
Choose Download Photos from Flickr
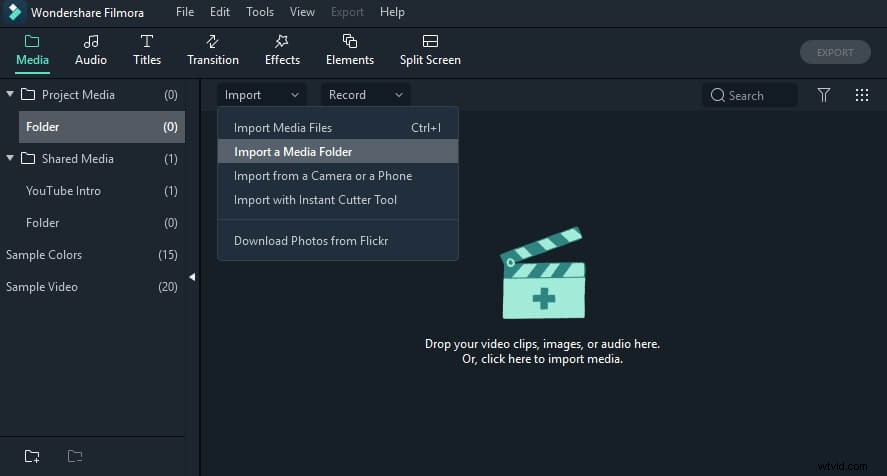tap(338, 241)
